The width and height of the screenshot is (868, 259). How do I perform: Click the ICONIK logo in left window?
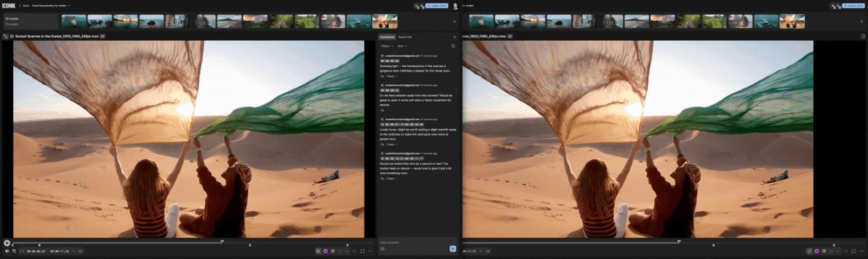(x=8, y=5)
